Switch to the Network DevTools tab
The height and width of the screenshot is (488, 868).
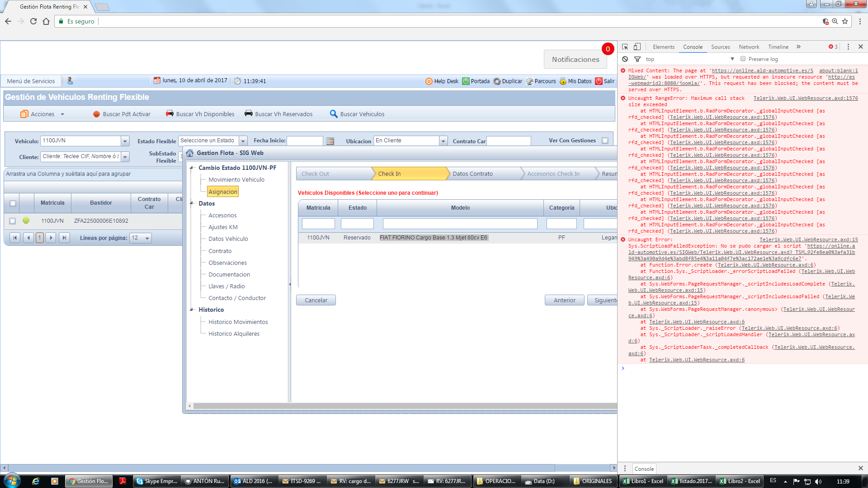pyautogui.click(x=749, y=47)
